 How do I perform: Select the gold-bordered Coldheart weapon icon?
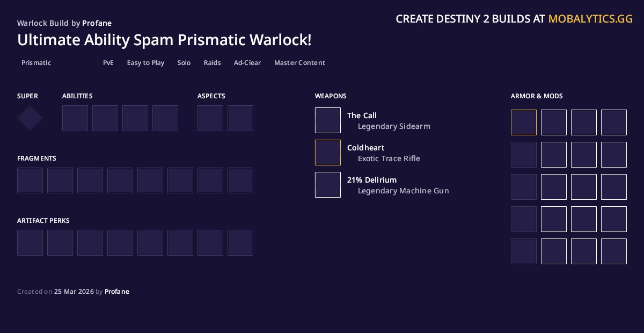click(328, 153)
